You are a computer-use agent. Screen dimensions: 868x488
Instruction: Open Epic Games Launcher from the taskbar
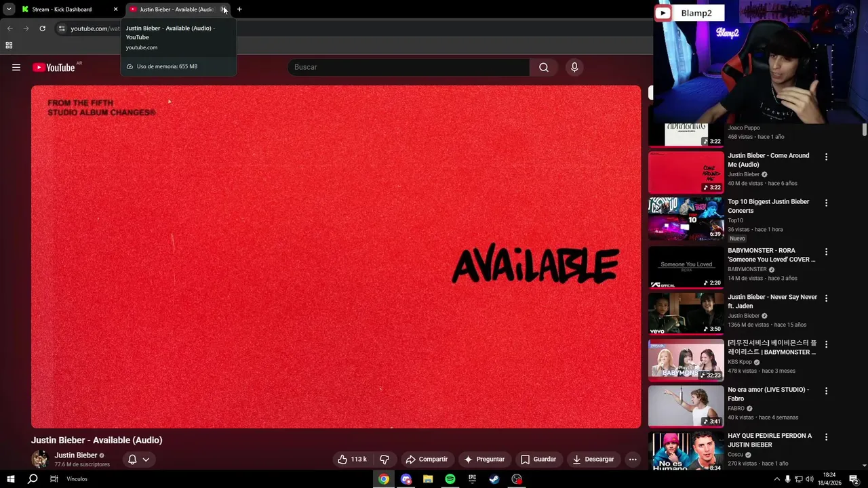[472, 479]
